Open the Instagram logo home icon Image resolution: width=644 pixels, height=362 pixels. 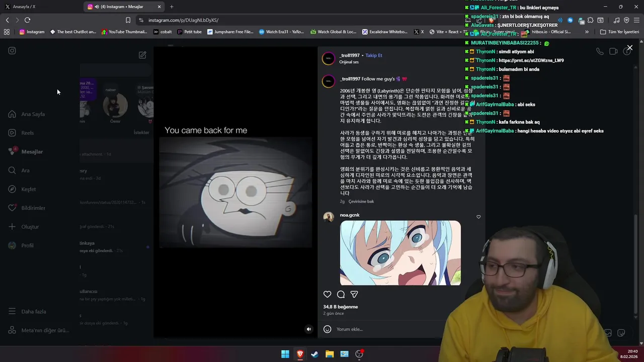(x=12, y=50)
